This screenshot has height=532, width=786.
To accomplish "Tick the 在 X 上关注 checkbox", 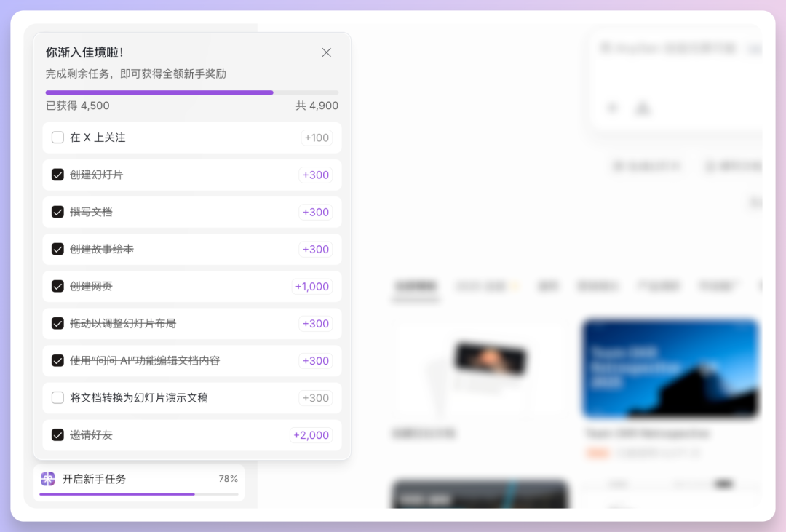I will pos(57,138).
